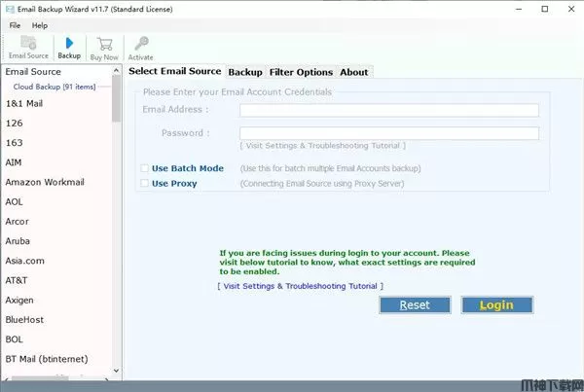The width and height of the screenshot is (584, 392).
Task: Enable the Use Batch Mode checkbox
Action: coord(144,168)
